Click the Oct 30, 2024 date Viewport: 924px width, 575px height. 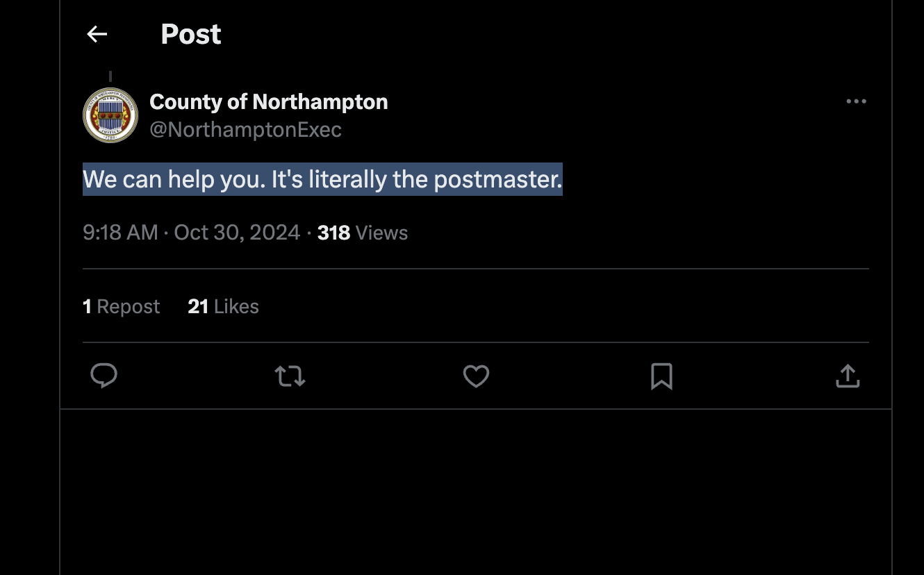coord(237,233)
